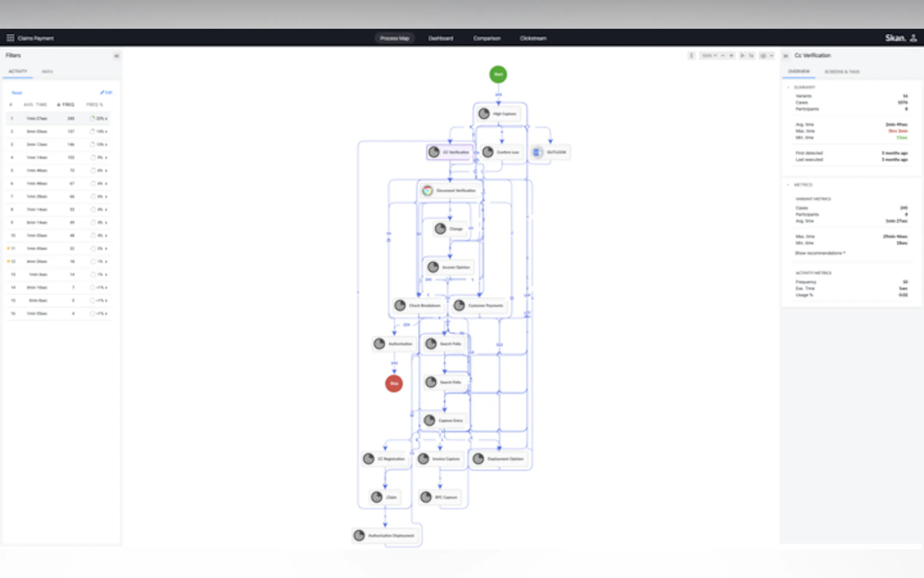Open the three-dot more options menu
This screenshot has width=924, height=578.
691,56
